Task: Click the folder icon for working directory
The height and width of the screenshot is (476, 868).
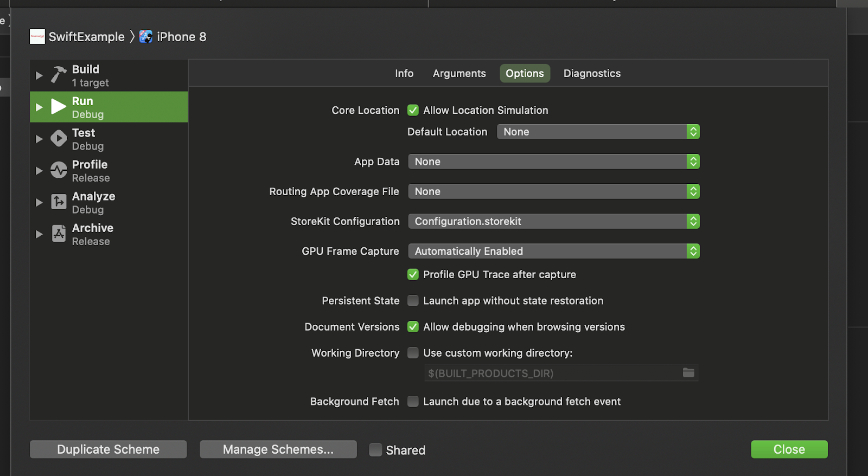Action: coord(688,372)
